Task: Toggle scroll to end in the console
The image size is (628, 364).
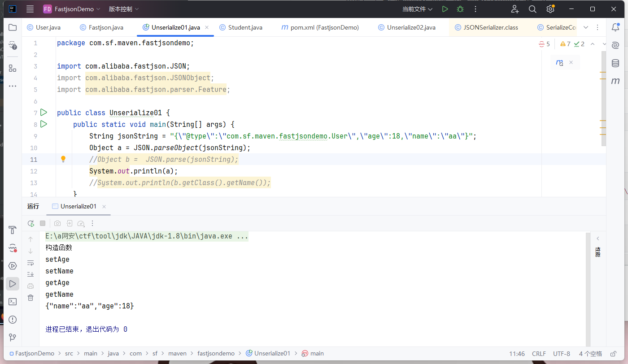Action: pos(31,274)
